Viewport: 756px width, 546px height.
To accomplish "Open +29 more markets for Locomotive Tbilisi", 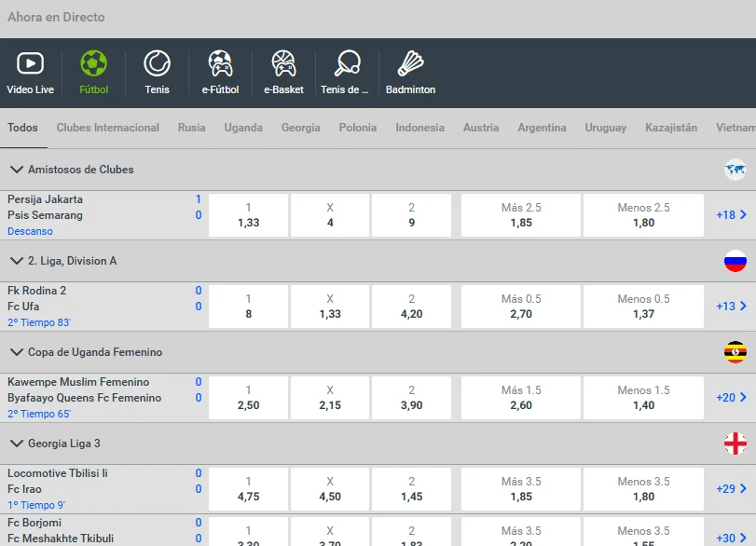I will pos(732,488).
